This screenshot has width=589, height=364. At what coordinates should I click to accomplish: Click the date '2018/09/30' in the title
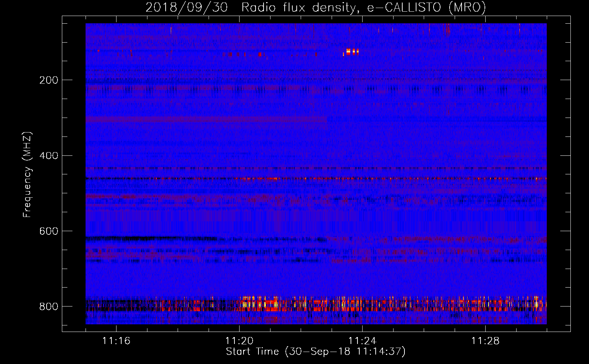[187, 8]
